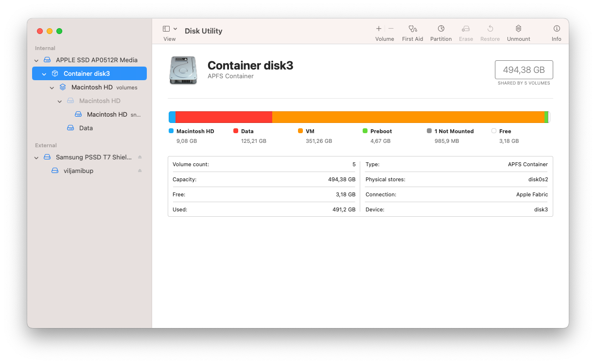
Task: Collapse the Container disk3 node
Action: point(44,74)
